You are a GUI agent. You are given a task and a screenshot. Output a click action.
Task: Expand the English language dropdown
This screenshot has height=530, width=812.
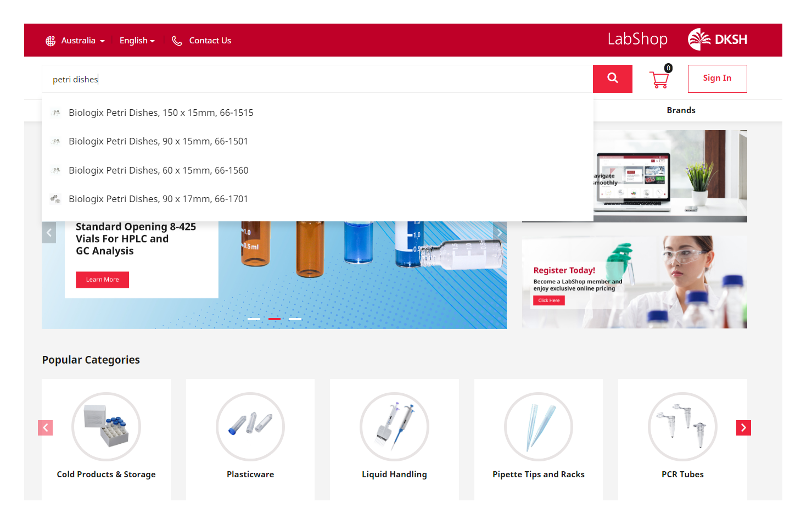click(137, 41)
